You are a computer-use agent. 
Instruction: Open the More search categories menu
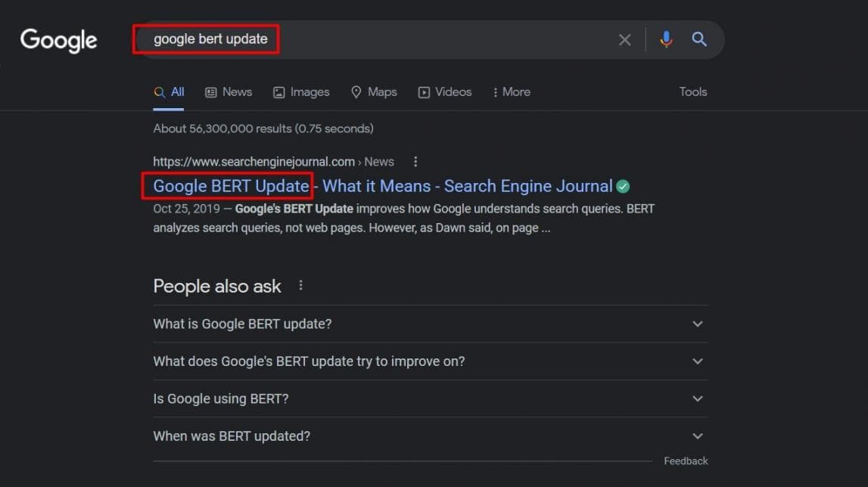pos(511,92)
